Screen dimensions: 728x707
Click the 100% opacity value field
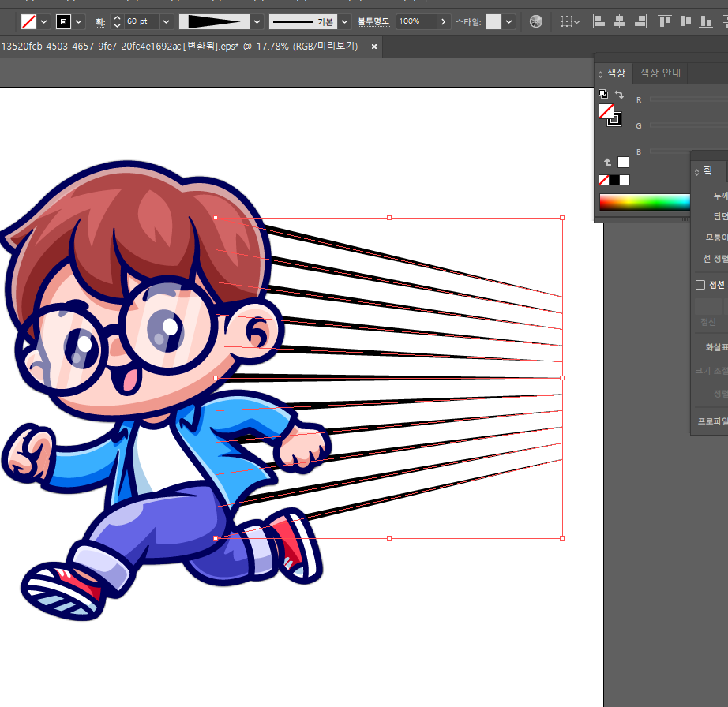(x=416, y=21)
